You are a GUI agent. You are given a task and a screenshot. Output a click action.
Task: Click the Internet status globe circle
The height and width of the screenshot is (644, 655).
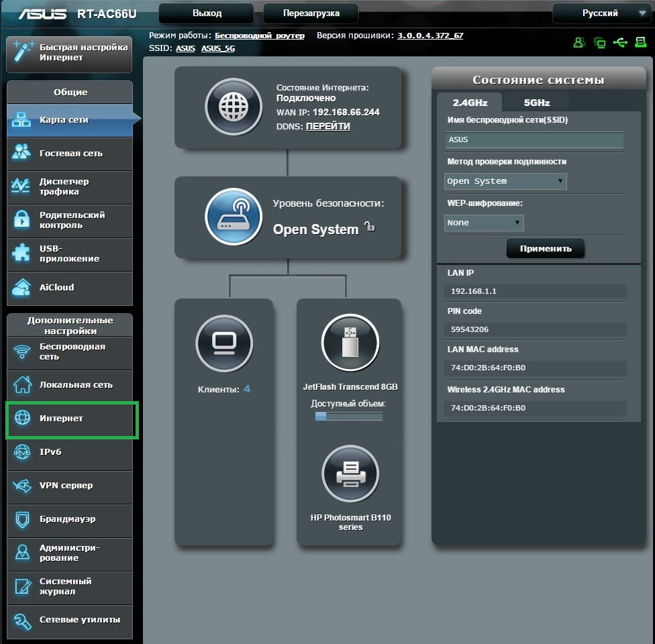[234, 107]
